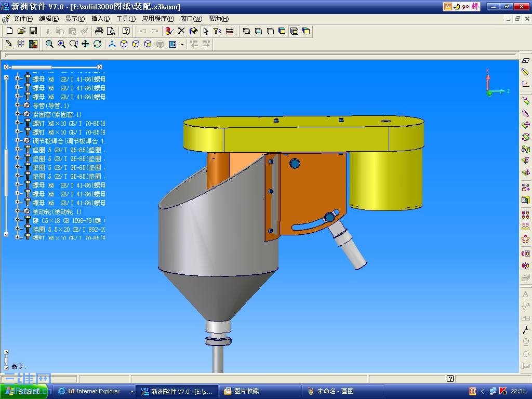Click the paperclip icon in right toolbar
This screenshot has height=399, width=532.
click(525, 113)
